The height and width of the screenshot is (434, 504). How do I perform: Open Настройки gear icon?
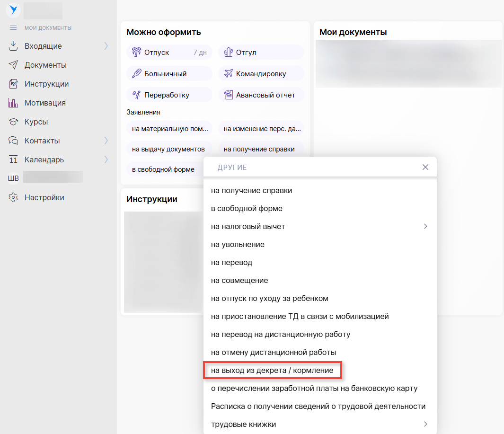pyautogui.click(x=13, y=197)
